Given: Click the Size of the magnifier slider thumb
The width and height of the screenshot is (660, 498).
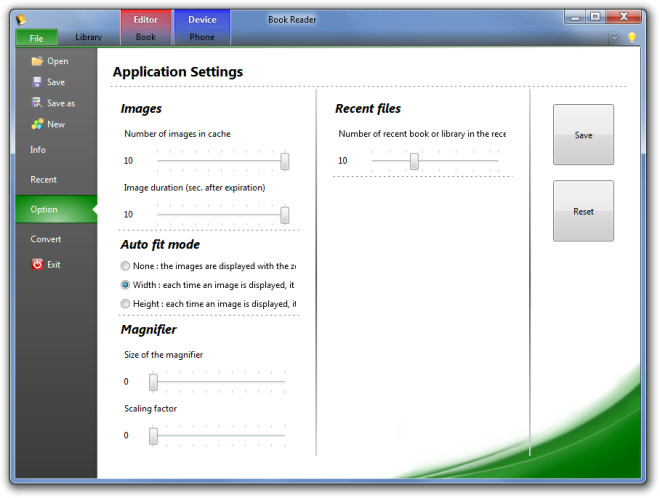Looking at the screenshot, I should [x=154, y=382].
